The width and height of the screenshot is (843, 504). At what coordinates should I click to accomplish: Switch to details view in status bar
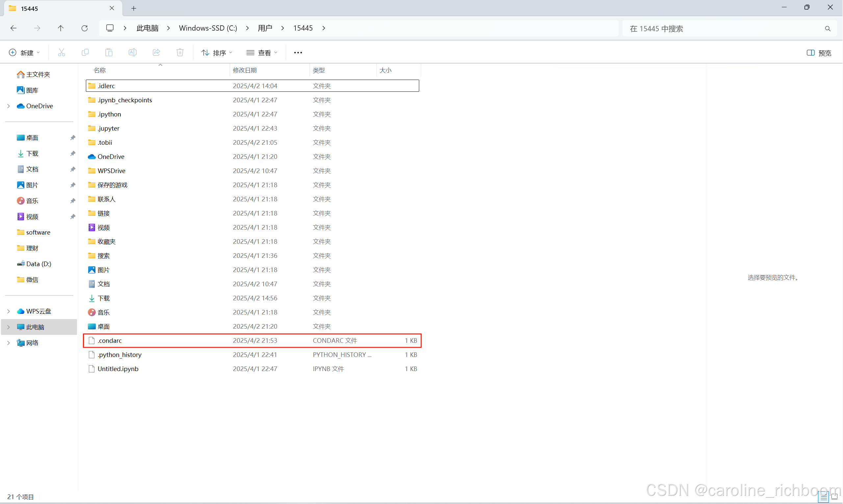coord(824,497)
